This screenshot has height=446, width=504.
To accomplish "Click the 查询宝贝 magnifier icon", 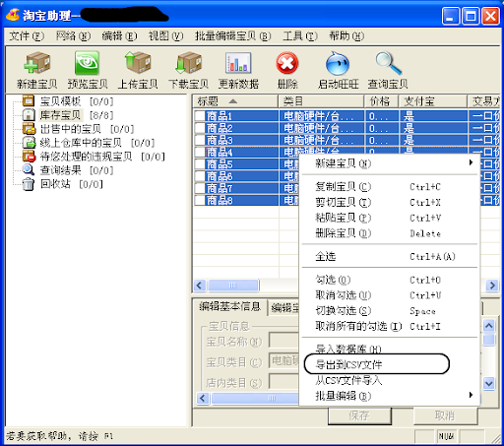I will [388, 63].
